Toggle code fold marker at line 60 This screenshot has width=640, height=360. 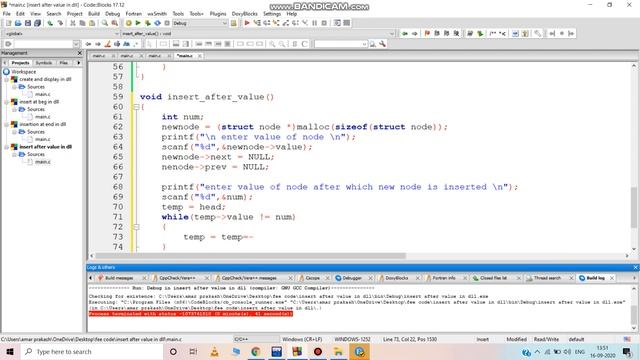137,107
